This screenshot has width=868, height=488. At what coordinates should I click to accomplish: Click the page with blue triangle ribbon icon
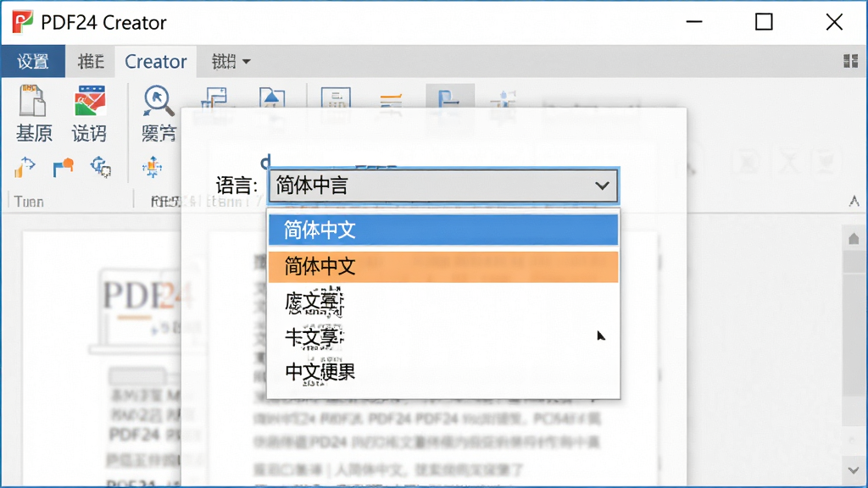pos(272,98)
